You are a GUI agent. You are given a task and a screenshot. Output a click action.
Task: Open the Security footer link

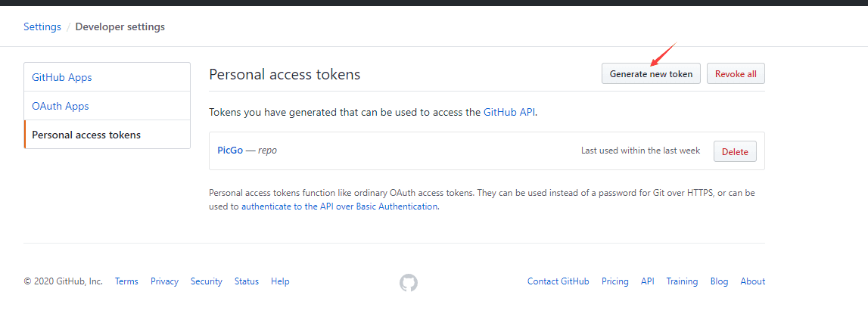pos(207,281)
